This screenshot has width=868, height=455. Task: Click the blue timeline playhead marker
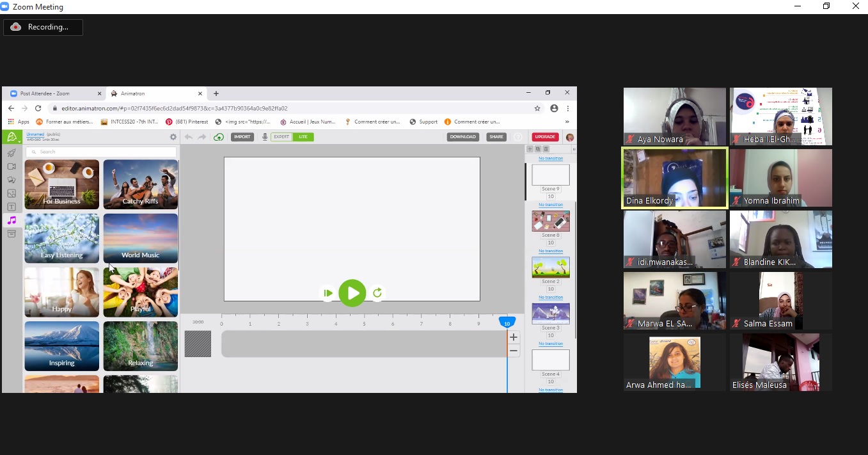coord(507,323)
